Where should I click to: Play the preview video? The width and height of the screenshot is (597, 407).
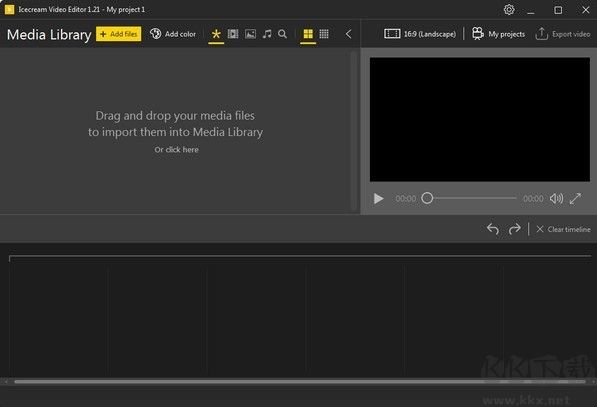coord(378,198)
